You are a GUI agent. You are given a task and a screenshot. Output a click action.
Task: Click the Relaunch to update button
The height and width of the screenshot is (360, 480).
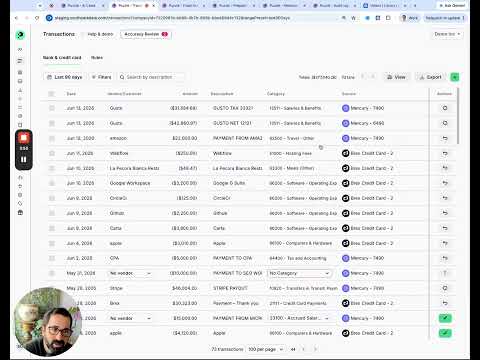coord(445,18)
